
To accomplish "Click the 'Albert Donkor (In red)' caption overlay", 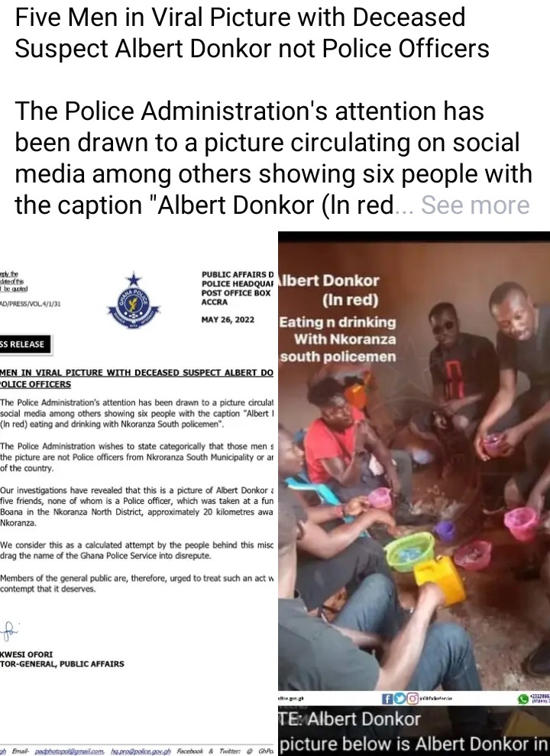I will tap(336, 318).
